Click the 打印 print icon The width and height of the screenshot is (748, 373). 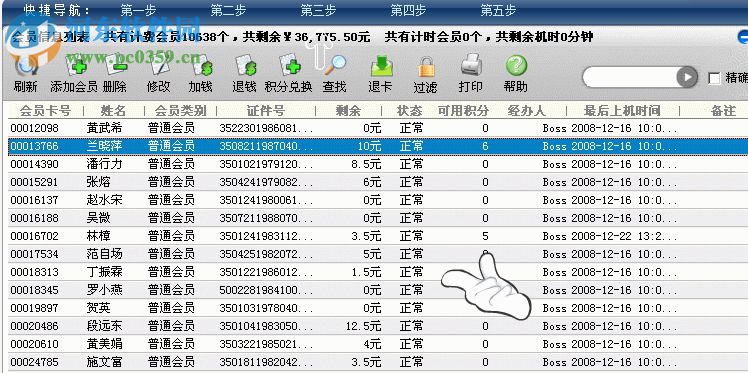click(471, 66)
